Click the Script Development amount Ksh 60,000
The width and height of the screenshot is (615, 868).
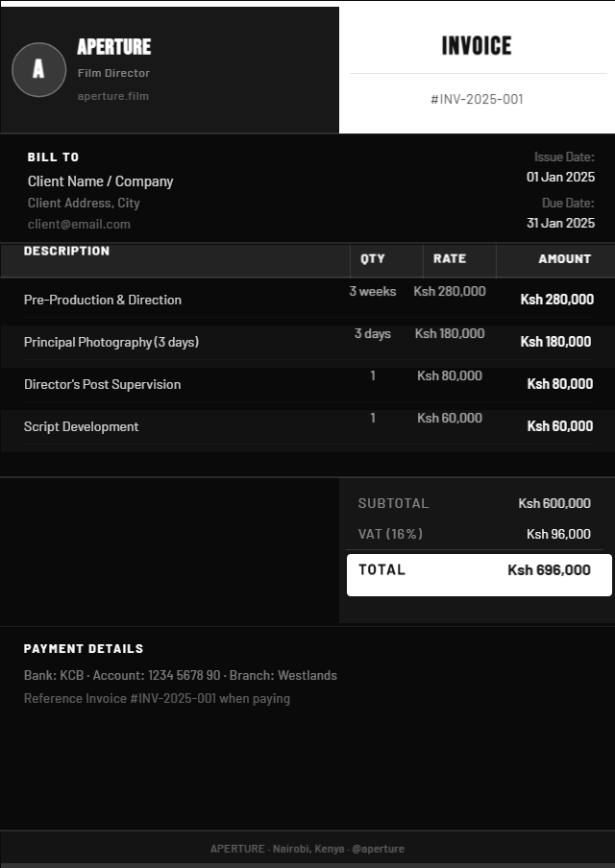click(x=559, y=425)
